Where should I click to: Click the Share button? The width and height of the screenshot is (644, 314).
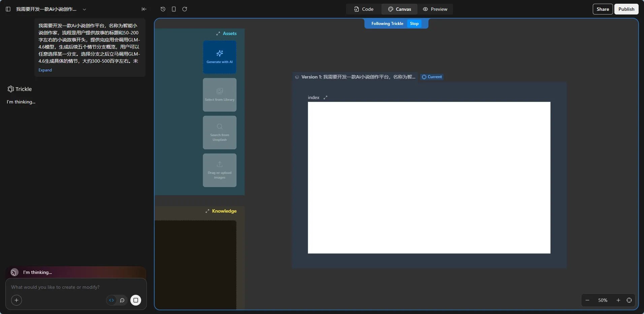pyautogui.click(x=603, y=9)
